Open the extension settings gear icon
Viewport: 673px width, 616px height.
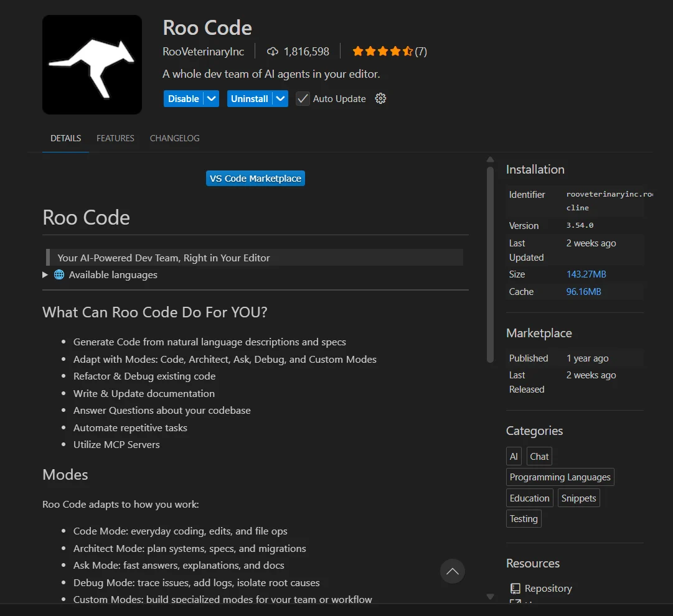380,99
